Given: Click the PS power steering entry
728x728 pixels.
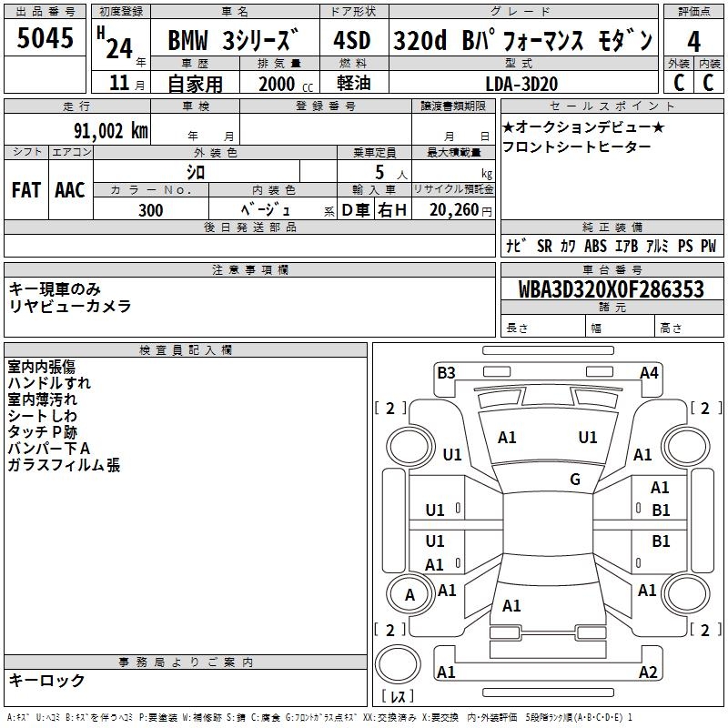Looking at the screenshot, I should point(685,246).
